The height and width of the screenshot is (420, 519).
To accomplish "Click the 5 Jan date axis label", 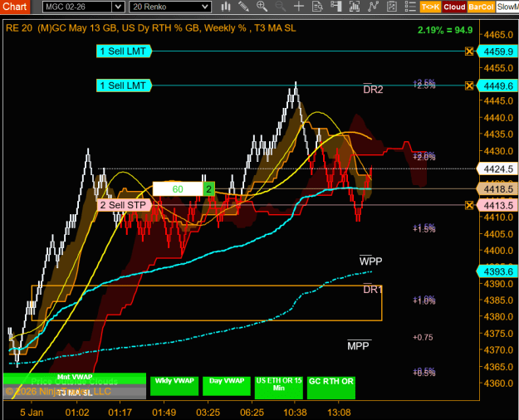I will 32,413.
